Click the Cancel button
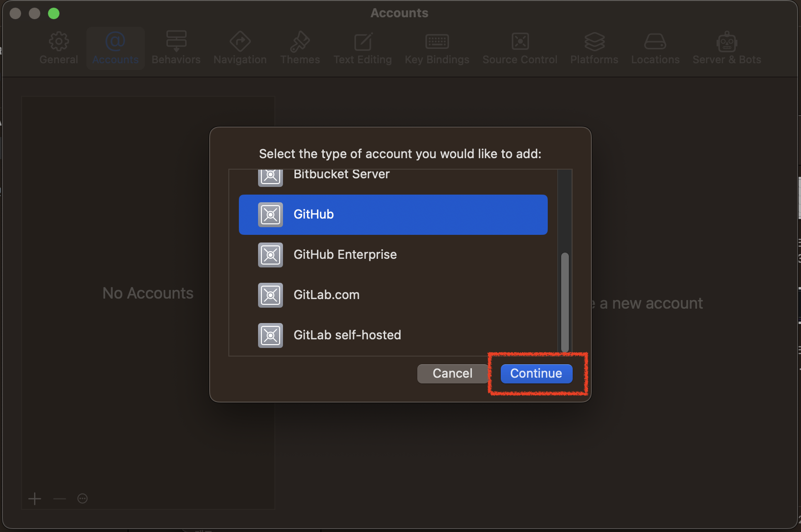801x532 pixels. [452, 373]
